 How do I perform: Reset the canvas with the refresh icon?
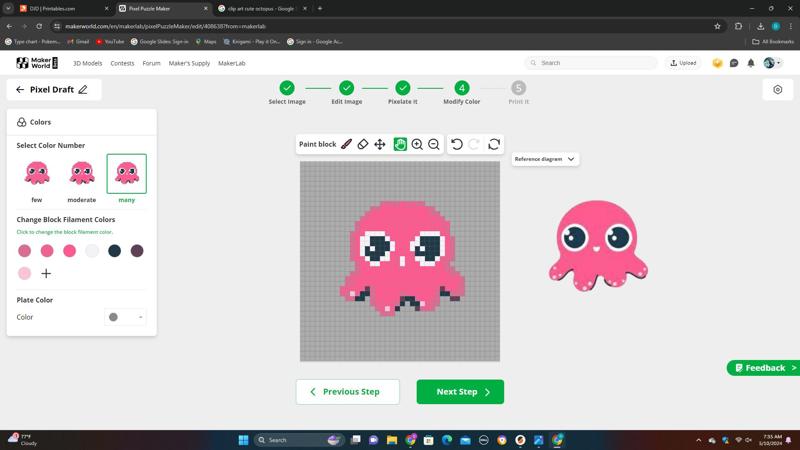point(494,144)
